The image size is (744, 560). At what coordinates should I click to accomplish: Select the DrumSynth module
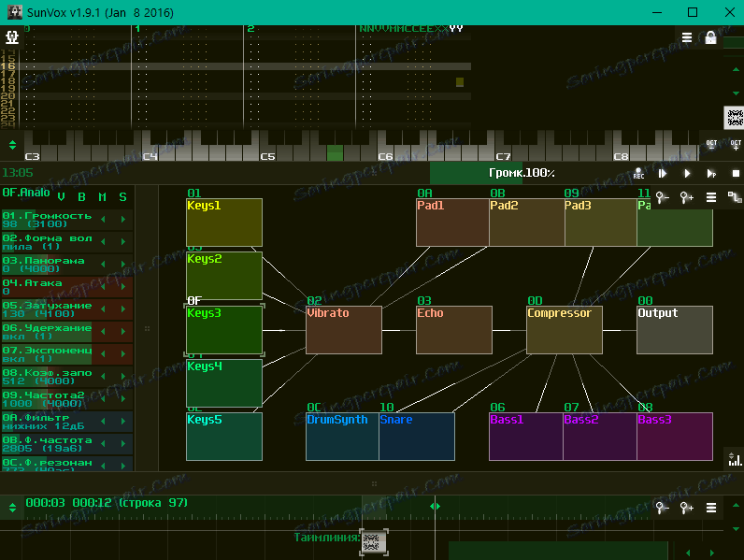coord(342,437)
